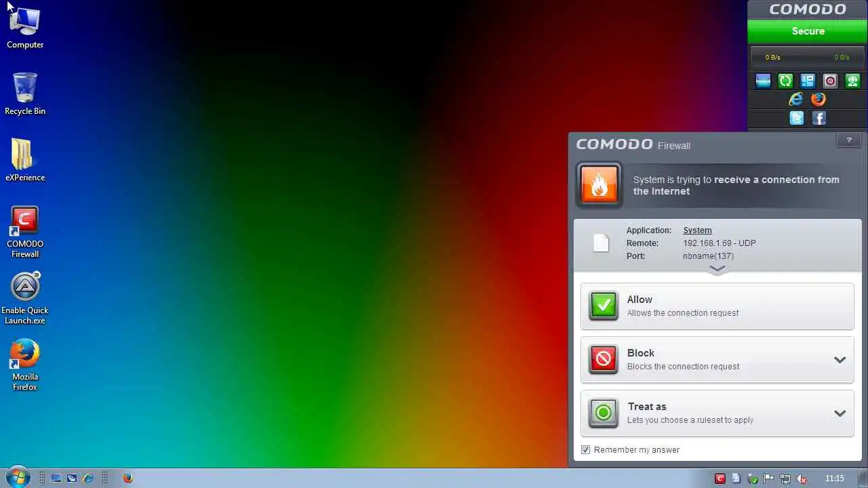Open firewall alert help question mark
Image resolution: width=868 pixels, height=488 pixels.
pos(848,140)
